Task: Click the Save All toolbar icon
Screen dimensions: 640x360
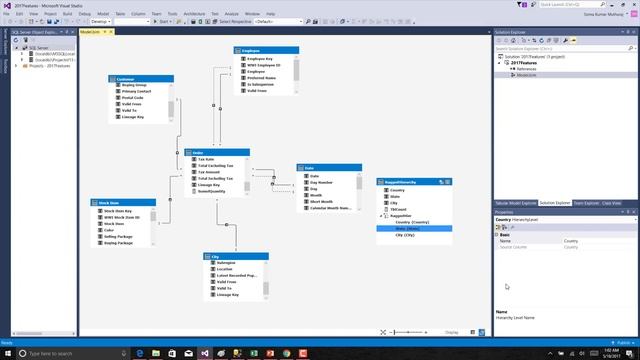Action: [56, 22]
